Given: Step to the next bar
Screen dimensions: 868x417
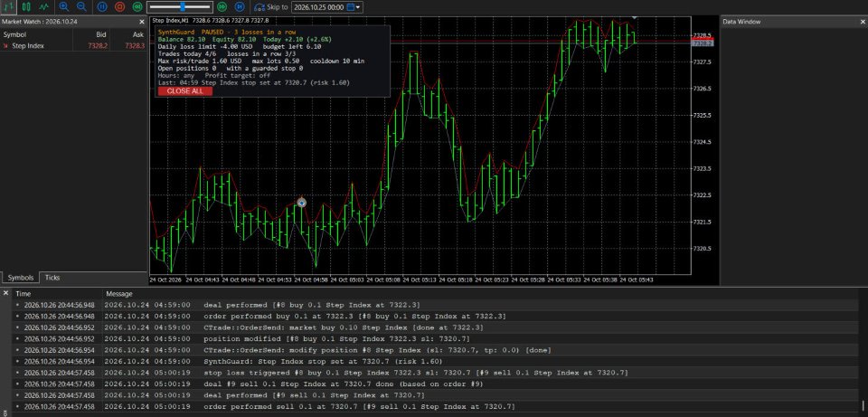Looking at the screenshot, I should click(239, 6).
